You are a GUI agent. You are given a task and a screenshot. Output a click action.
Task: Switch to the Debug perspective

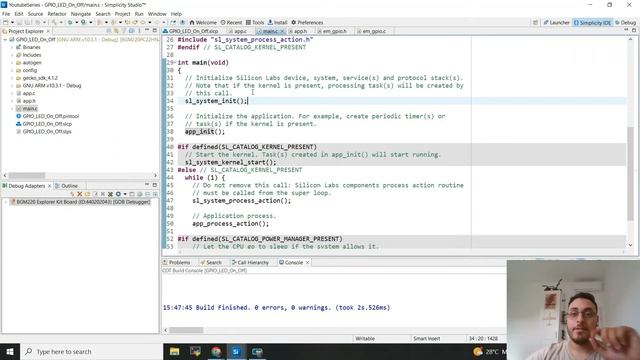[625, 22]
